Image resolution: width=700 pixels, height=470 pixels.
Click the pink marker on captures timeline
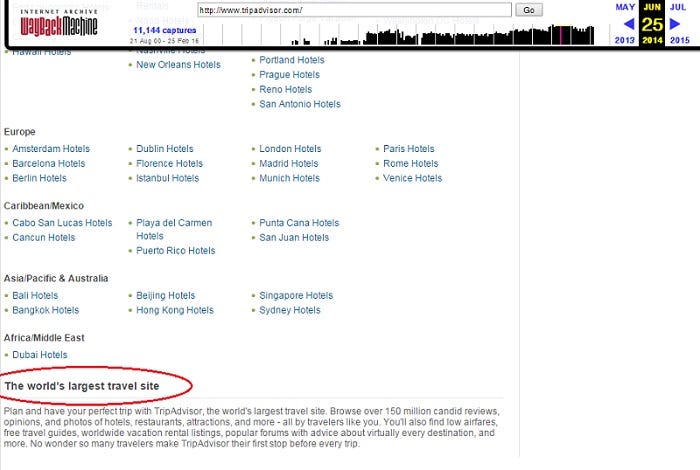(561, 35)
